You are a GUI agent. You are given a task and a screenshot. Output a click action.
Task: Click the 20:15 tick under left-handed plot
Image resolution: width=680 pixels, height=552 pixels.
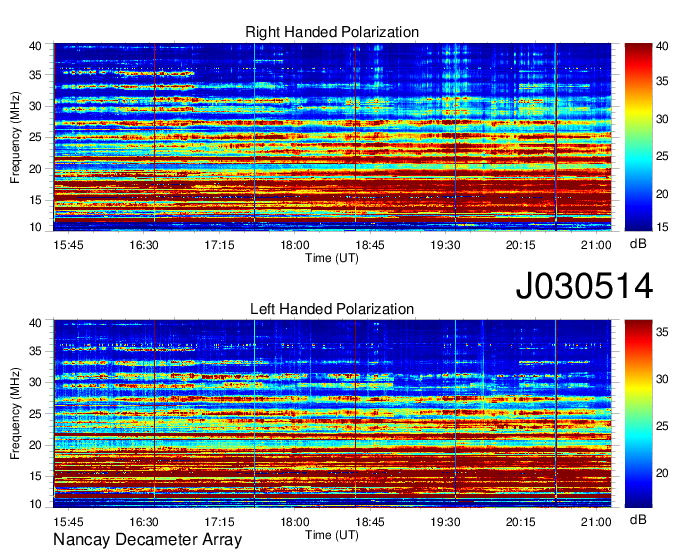(521, 522)
